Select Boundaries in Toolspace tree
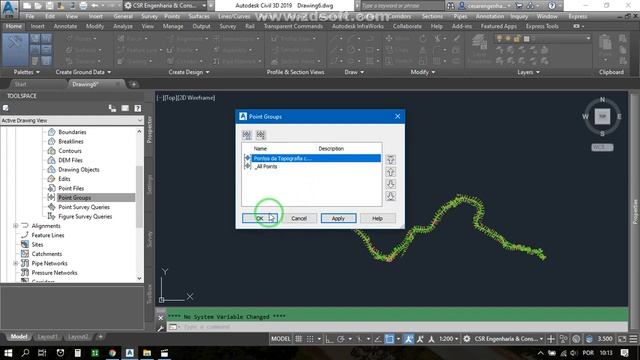The image size is (640, 360). (72, 132)
